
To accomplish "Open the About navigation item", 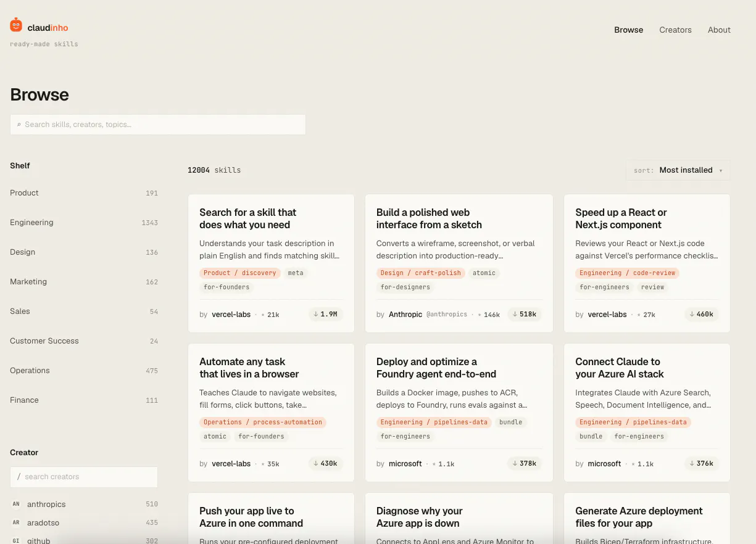I will click(719, 30).
